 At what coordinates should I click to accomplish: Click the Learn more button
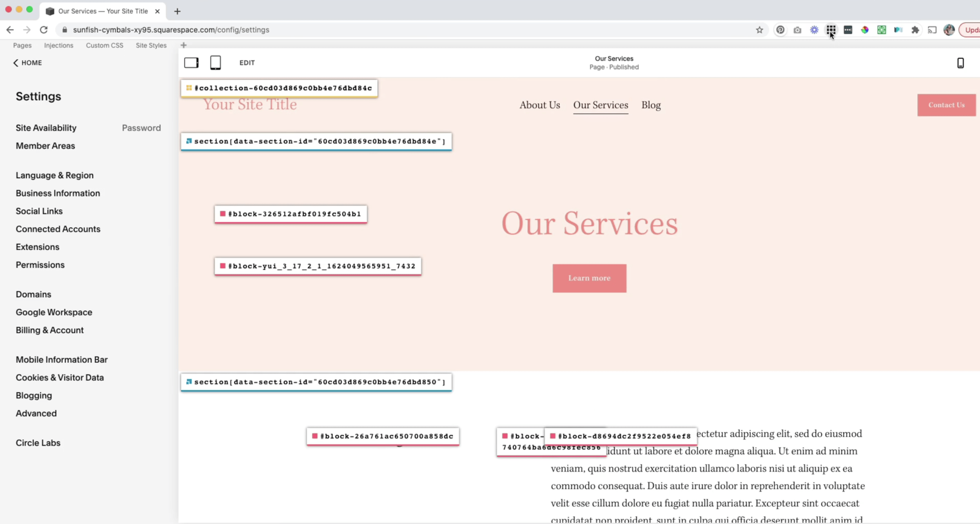point(589,278)
